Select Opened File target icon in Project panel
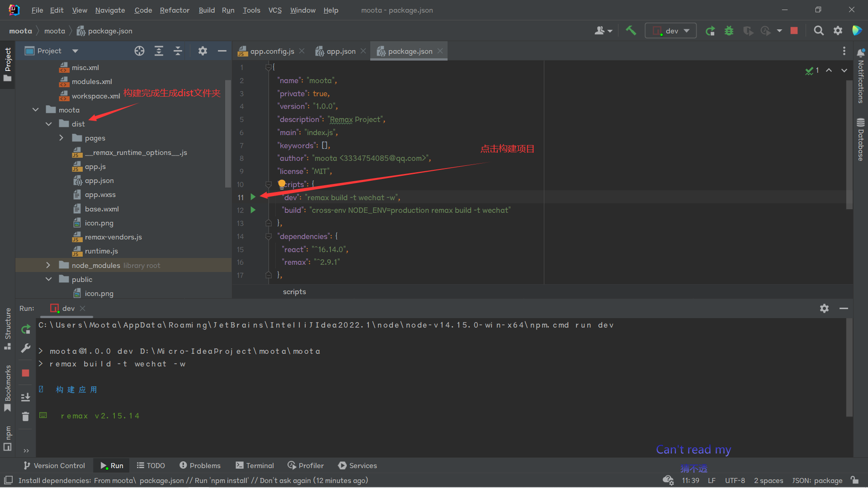This screenshot has height=488, width=868. point(139,51)
